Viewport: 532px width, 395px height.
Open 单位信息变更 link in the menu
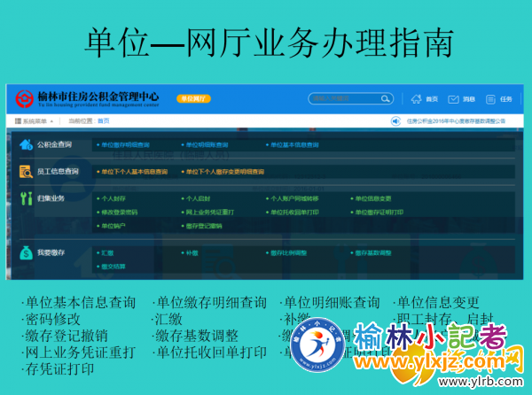coord(373,198)
